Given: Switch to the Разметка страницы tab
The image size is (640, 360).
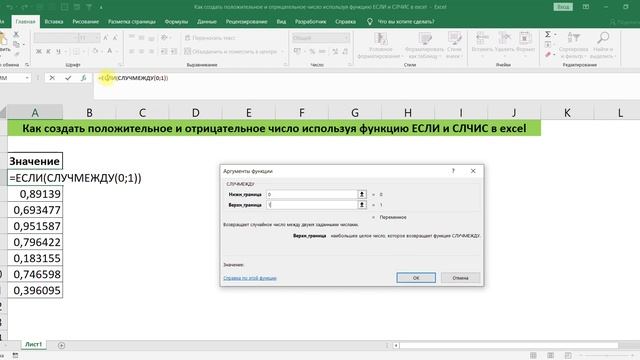Looking at the screenshot, I should coord(131,22).
